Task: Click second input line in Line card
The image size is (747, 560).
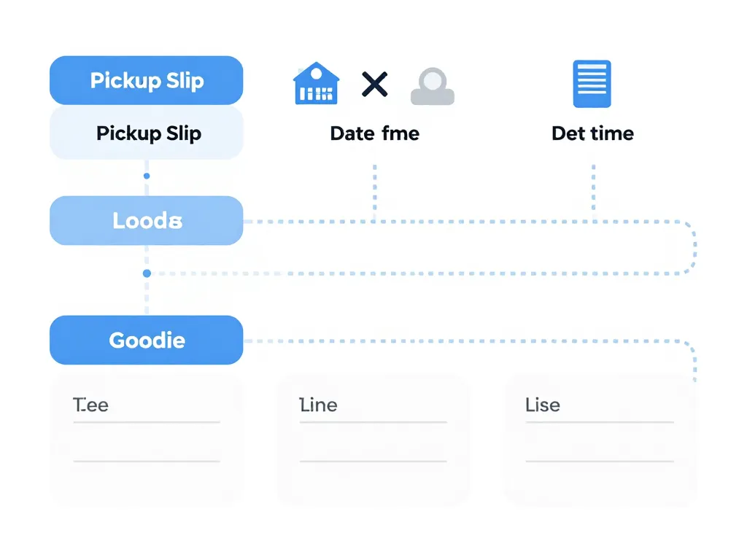Action: coord(373,461)
